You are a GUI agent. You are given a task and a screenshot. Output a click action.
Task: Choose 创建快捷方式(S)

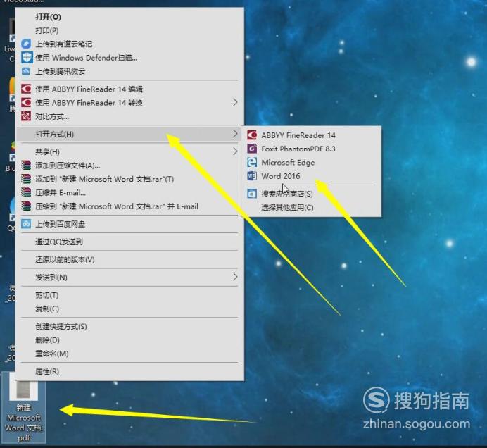(129, 326)
